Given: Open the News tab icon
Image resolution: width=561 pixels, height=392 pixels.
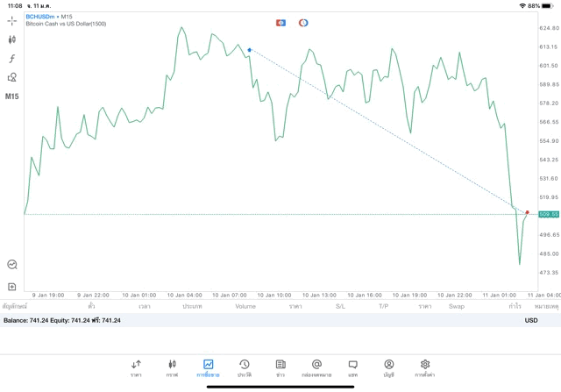Looking at the screenshot, I should pyautogui.click(x=280, y=367).
